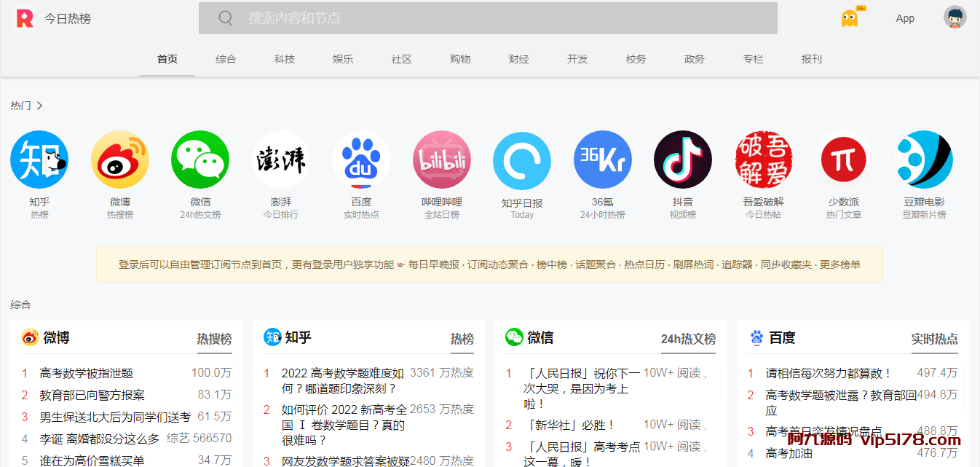Viewport: 980px width, 467px height.
Task: Open the 抖音 视频榜 circle icon
Action: (683, 160)
